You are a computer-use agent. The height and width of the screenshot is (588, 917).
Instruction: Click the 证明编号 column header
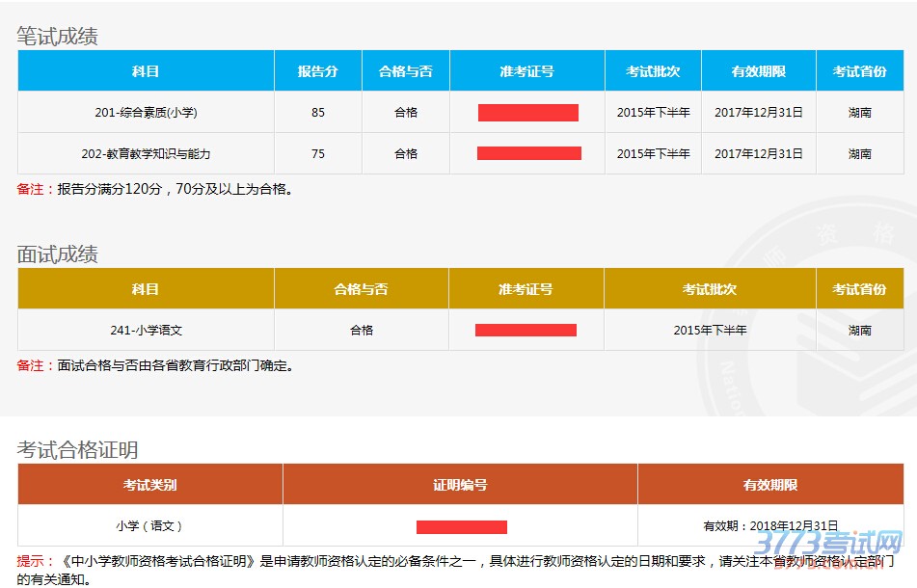tap(460, 485)
